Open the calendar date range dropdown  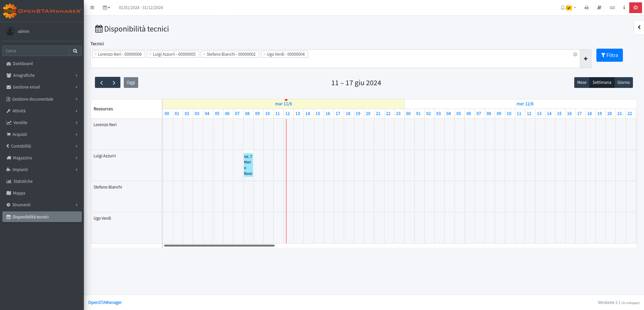click(x=106, y=8)
